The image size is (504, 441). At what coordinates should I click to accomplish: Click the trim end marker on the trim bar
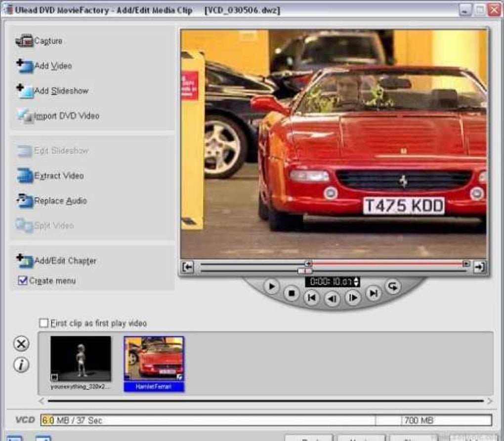(x=466, y=264)
